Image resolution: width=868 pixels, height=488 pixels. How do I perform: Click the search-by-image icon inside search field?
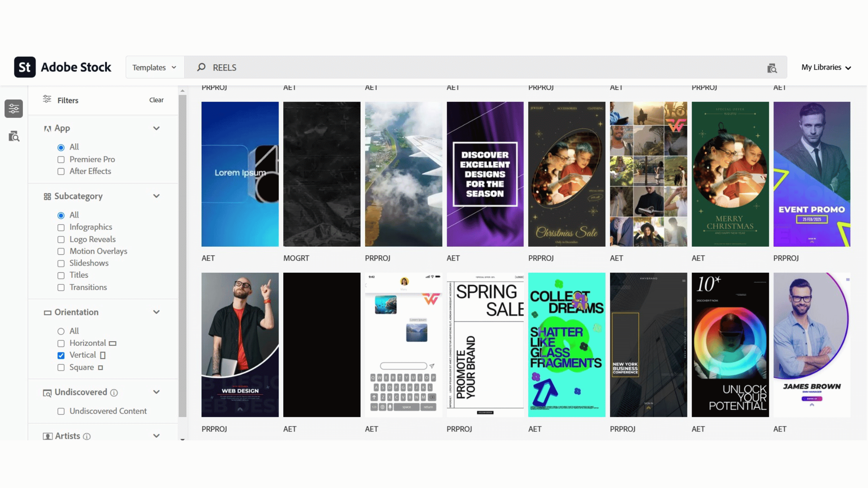[x=772, y=68]
